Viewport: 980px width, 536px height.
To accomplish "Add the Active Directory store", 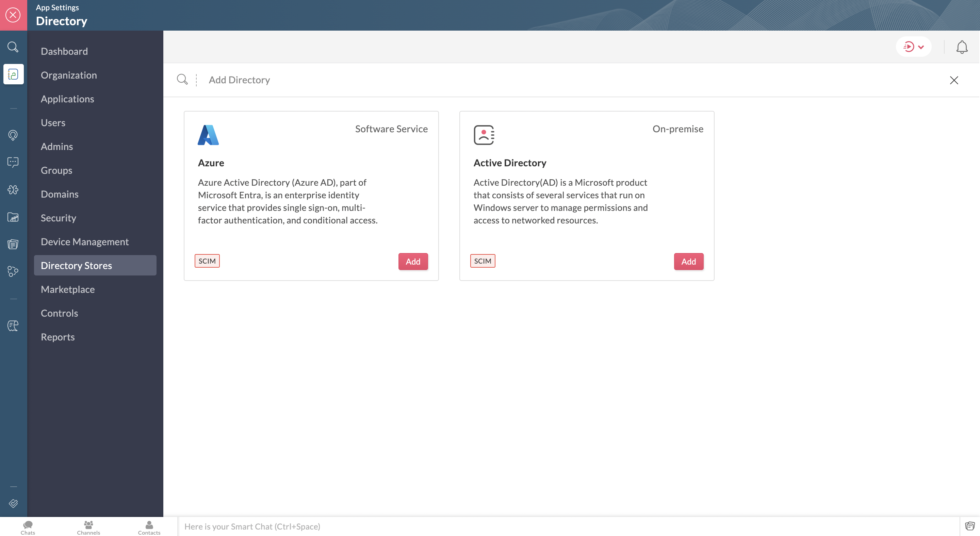I will point(688,262).
